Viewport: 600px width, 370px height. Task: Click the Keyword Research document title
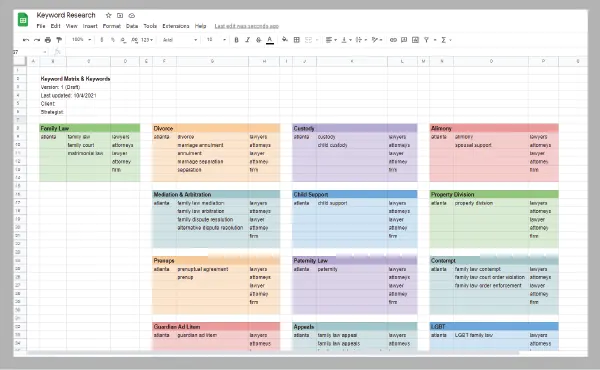pos(66,15)
